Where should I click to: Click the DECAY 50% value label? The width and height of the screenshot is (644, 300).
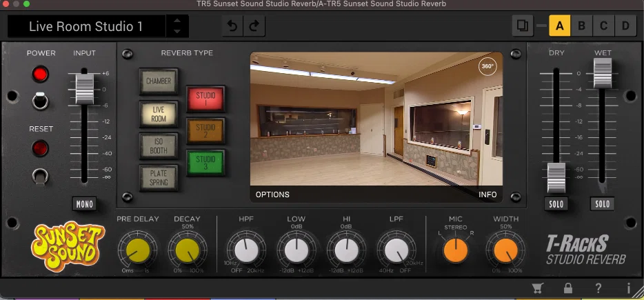(188, 226)
